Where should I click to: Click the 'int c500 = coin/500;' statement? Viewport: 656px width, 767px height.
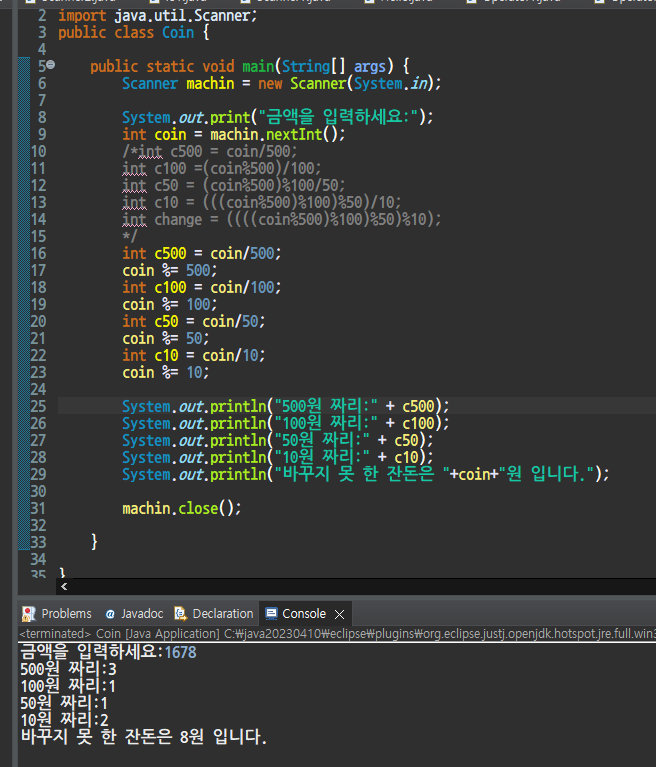tap(202, 253)
